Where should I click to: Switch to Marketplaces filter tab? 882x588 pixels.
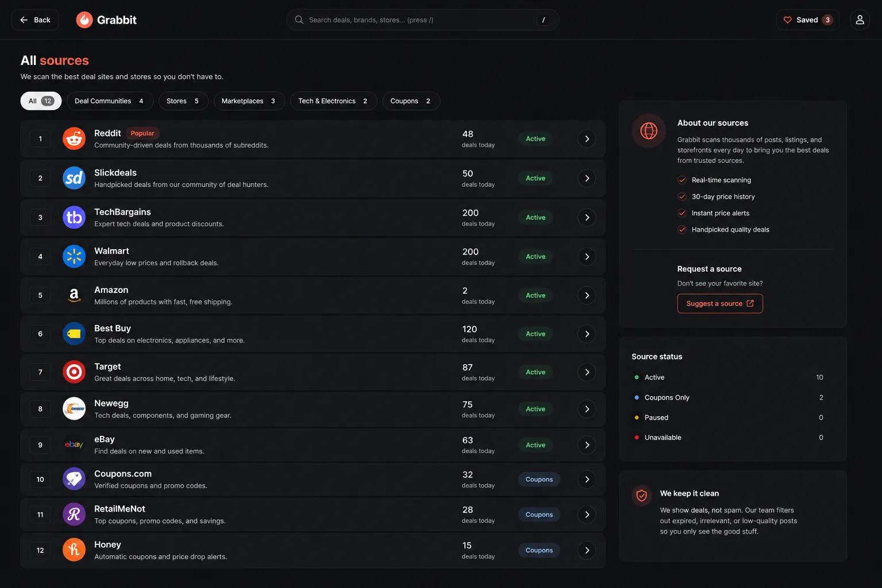249,101
